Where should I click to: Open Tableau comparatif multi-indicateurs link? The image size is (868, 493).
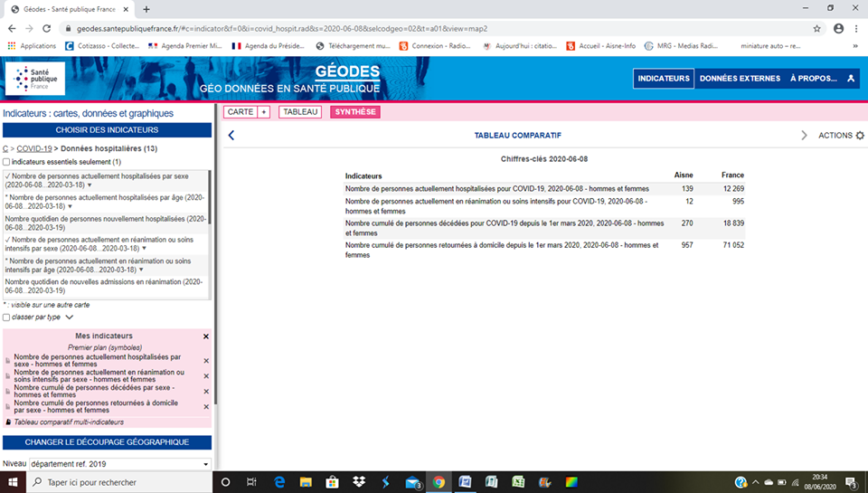coord(69,422)
